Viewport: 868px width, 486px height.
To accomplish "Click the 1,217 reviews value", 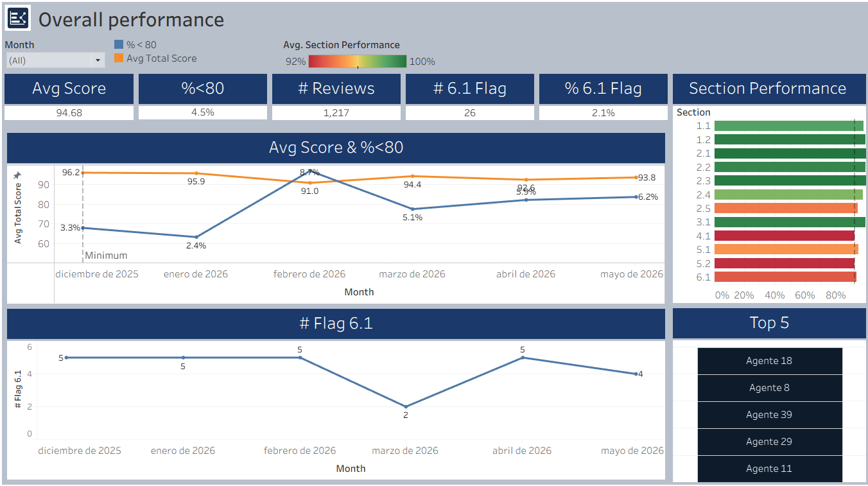I will (336, 113).
